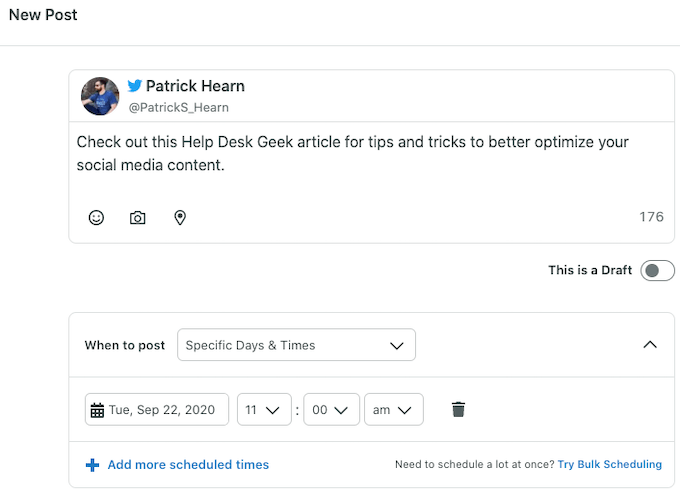Click Add more scheduled times link
The width and height of the screenshot is (680, 494).
pyautogui.click(x=188, y=465)
